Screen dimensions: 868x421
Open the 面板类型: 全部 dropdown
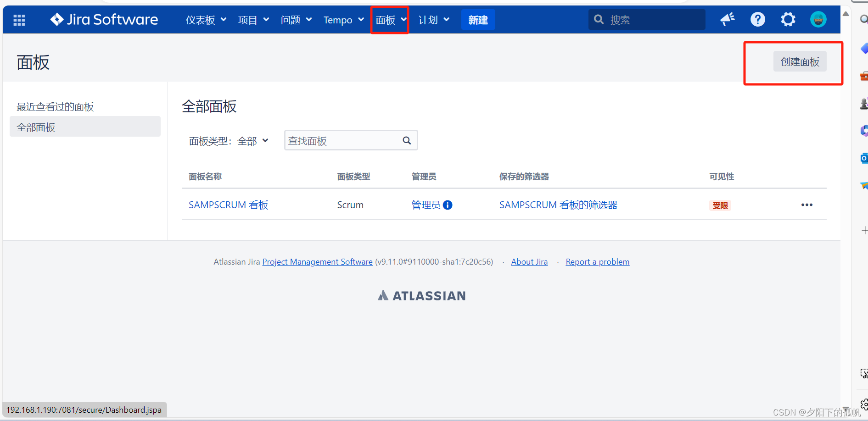pyautogui.click(x=229, y=141)
